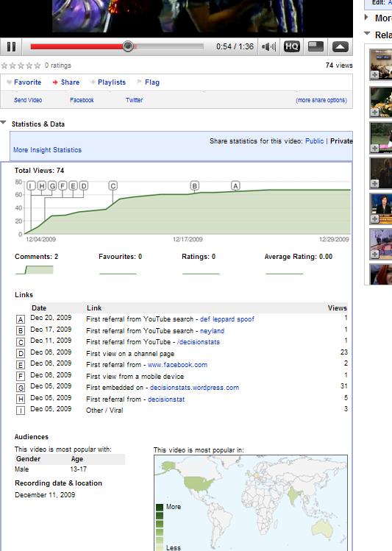
Task: Add second related video to queue
Action: point(375,112)
